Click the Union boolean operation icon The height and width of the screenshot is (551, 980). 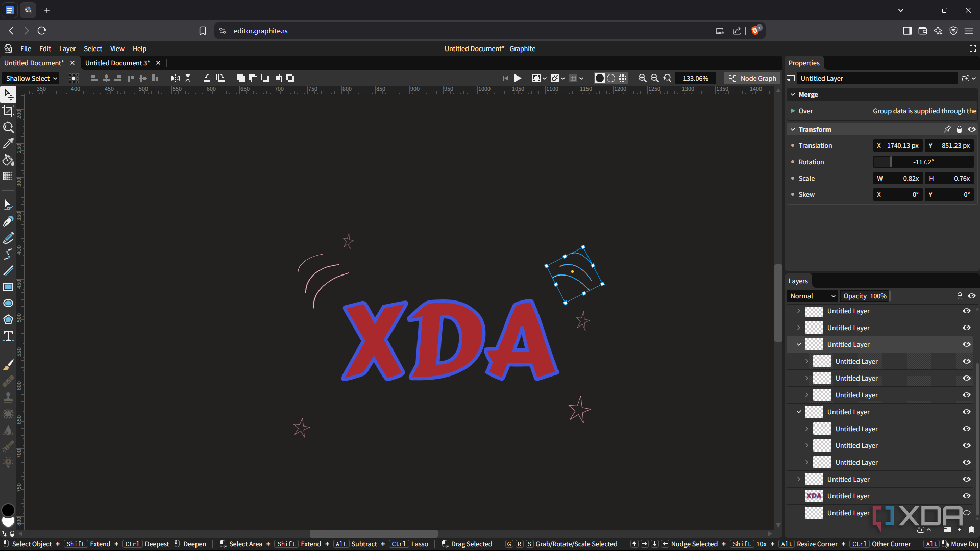[241, 78]
